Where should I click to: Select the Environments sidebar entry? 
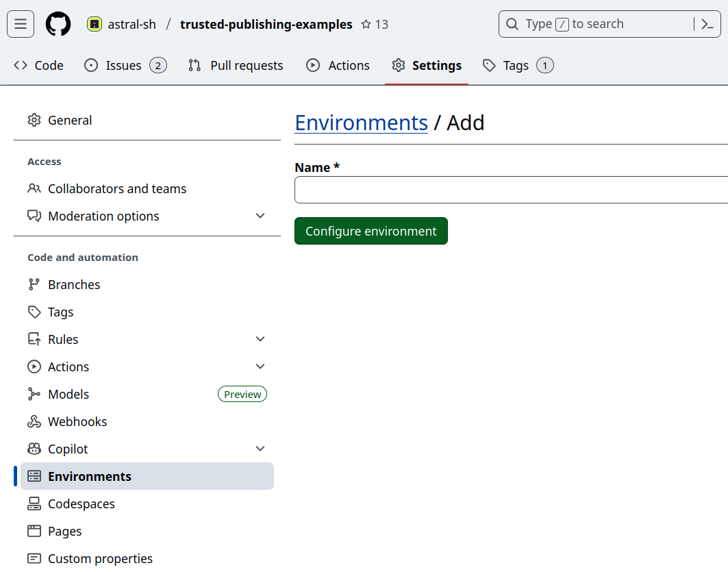pyautogui.click(x=90, y=476)
